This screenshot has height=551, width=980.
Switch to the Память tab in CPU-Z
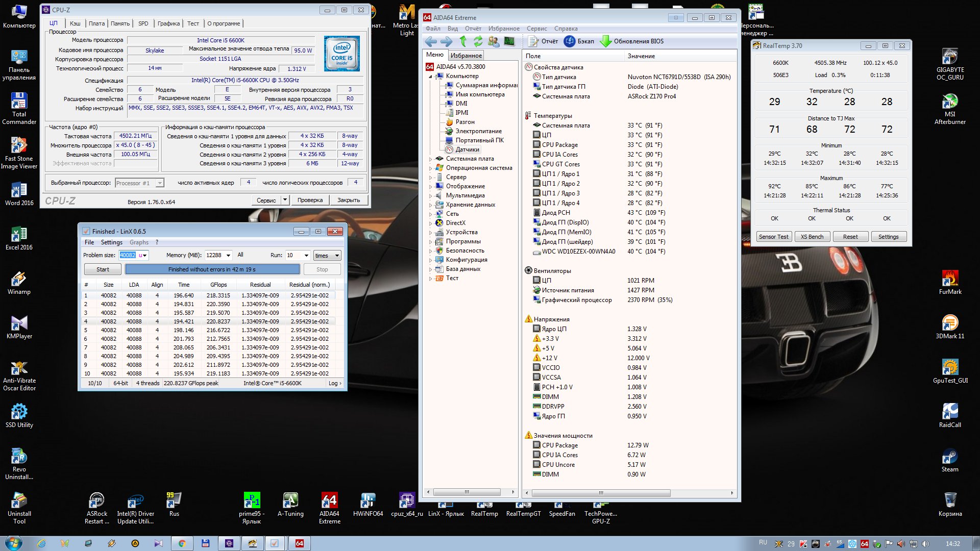coord(120,23)
